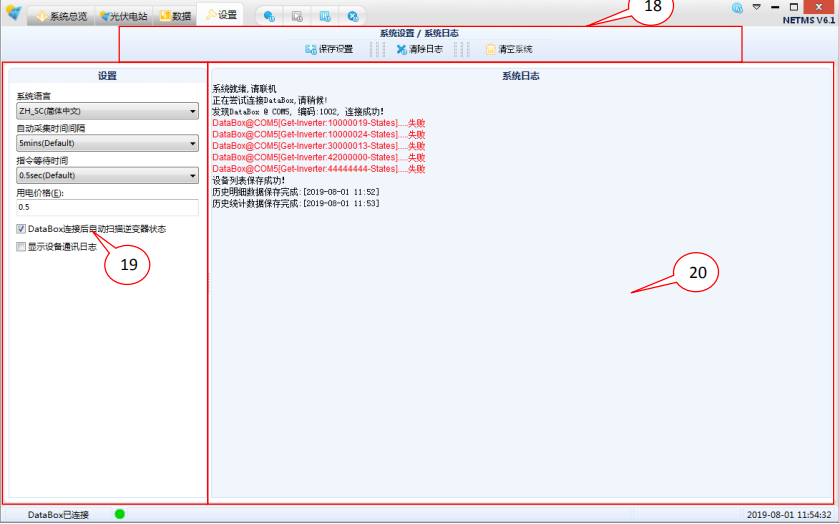
Task: Disable DataBox连接后自动扫描逆变器状态 checkbox
Action: [x=22, y=229]
